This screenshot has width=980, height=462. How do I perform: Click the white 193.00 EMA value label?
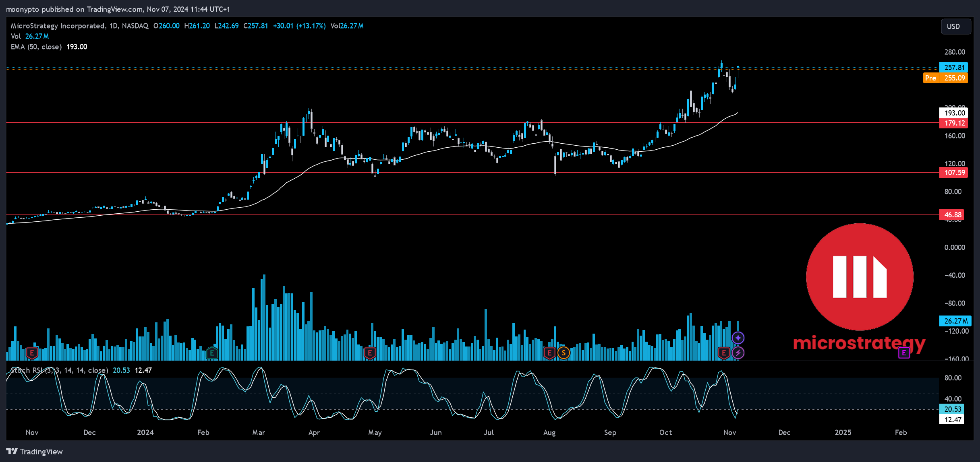click(954, 113)
